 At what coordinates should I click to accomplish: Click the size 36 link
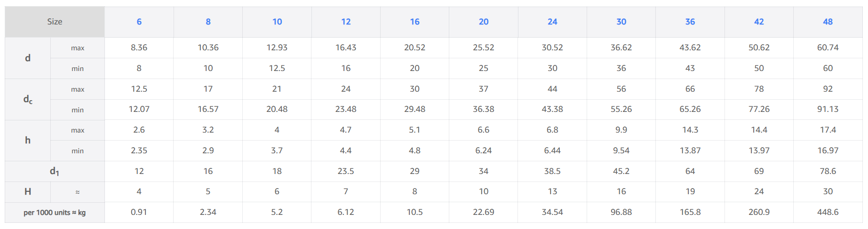690,22
